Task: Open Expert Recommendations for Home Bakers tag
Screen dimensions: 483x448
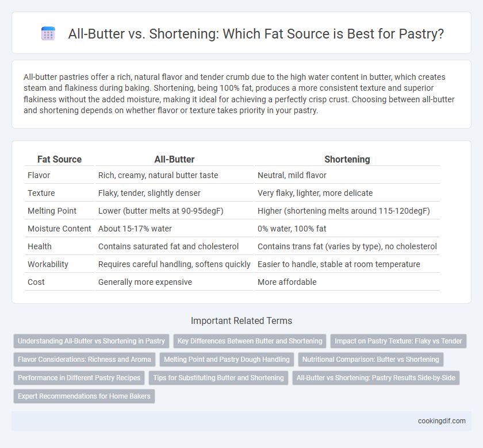Action: 84,396
